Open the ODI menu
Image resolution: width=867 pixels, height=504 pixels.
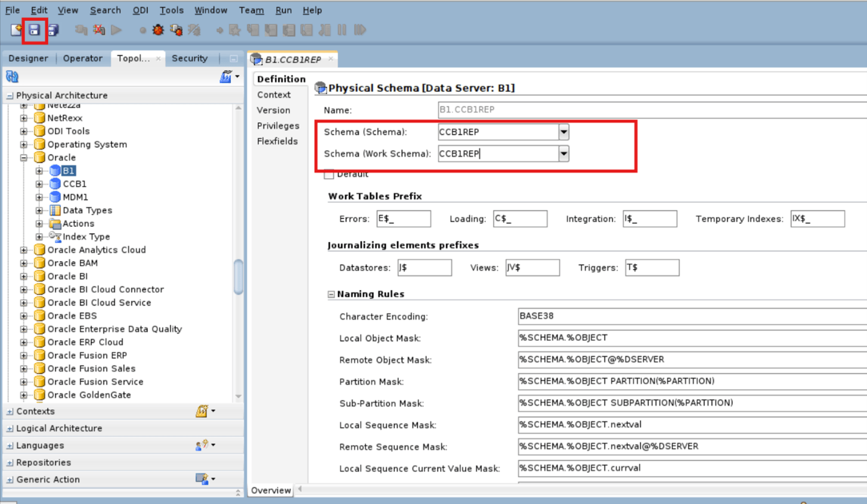(140, 10)
